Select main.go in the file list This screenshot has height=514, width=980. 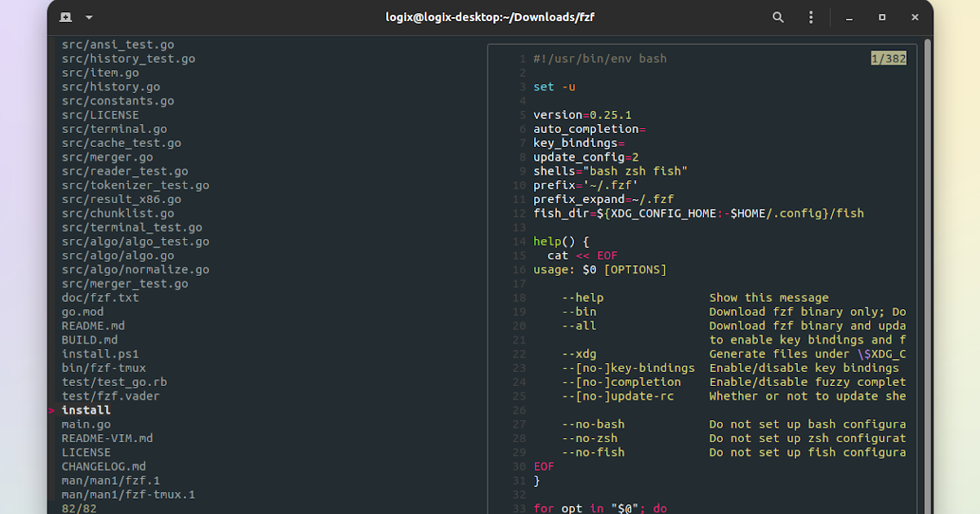coord(86,423)
